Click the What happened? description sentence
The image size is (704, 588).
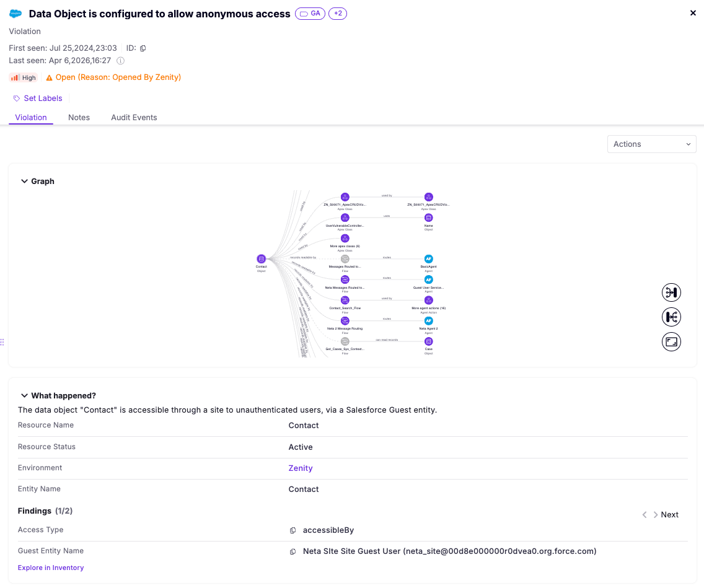227,410
